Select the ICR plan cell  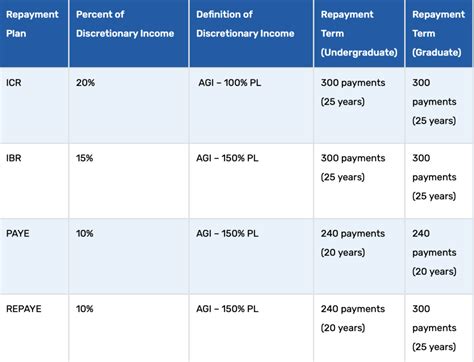coord(34,106)
